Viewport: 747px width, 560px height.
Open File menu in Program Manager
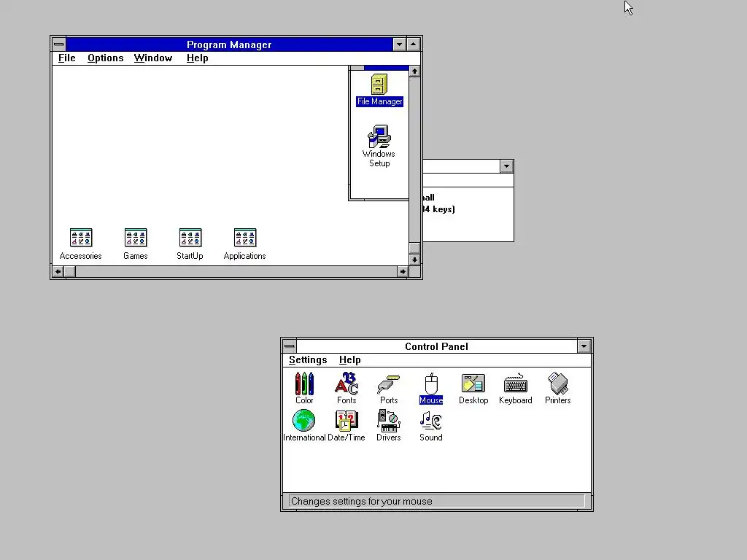[x=66, y=58]
